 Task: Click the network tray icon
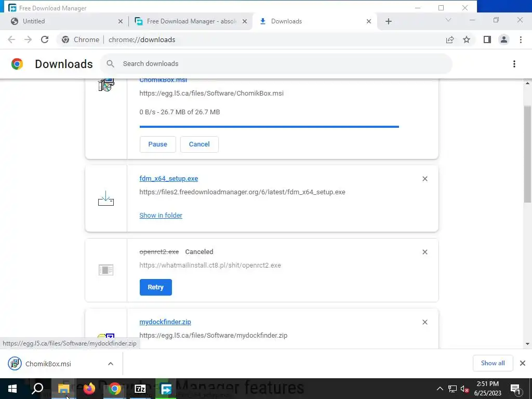click(453, 389)
